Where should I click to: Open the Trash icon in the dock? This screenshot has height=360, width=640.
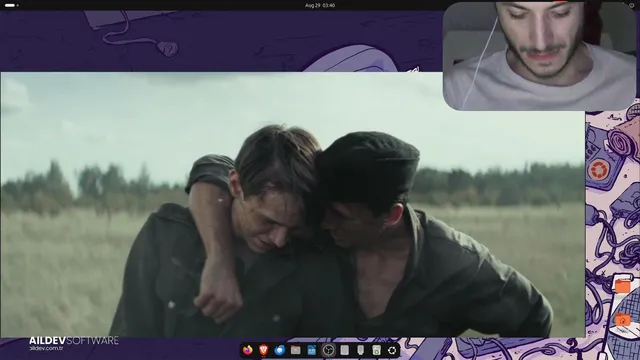pyautogui.click(x=376, y=350)
